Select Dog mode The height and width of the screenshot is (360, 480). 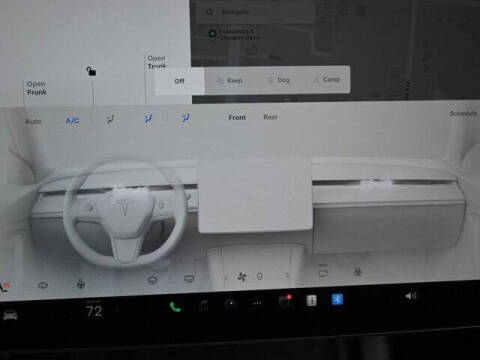coord(279,80)
